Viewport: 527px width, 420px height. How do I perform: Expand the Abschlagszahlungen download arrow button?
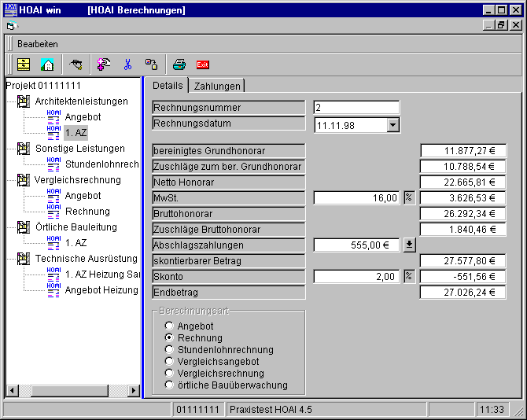[409, 245]
